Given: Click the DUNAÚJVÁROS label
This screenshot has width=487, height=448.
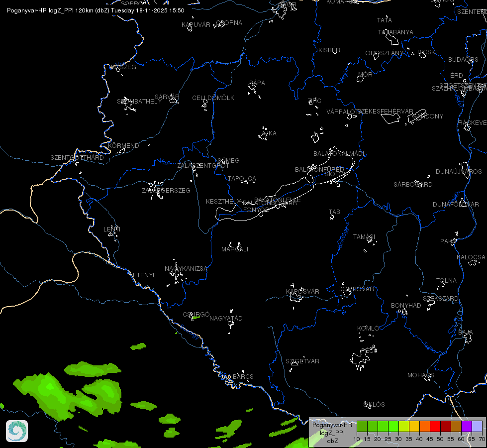Looking at the screenshot, I should (x=459, y=172).
